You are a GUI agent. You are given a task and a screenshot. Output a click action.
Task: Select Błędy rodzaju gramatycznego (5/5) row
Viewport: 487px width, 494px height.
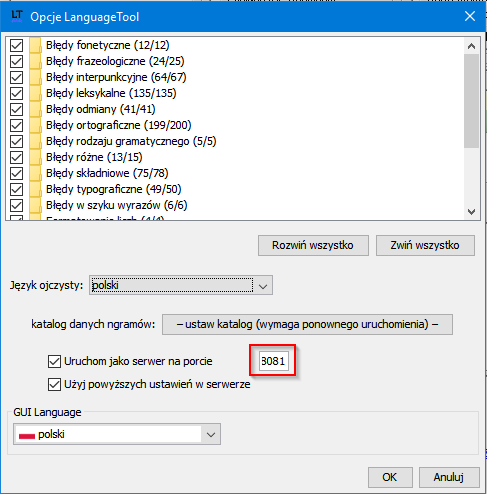131,141
